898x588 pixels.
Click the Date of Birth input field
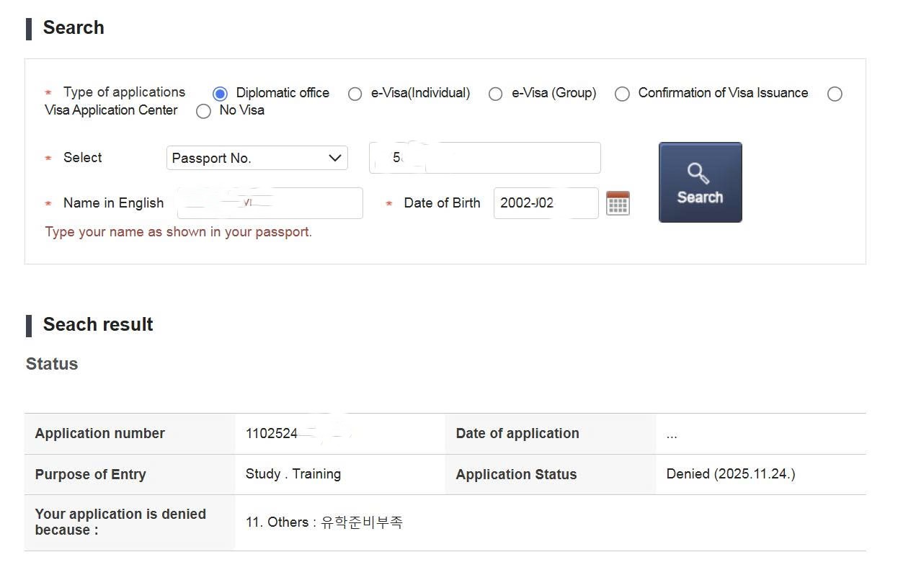point(545,203)
